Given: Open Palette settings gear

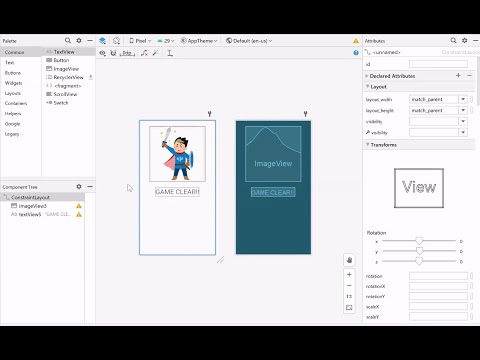Looking at the screenshot, I should click(79, 40).
